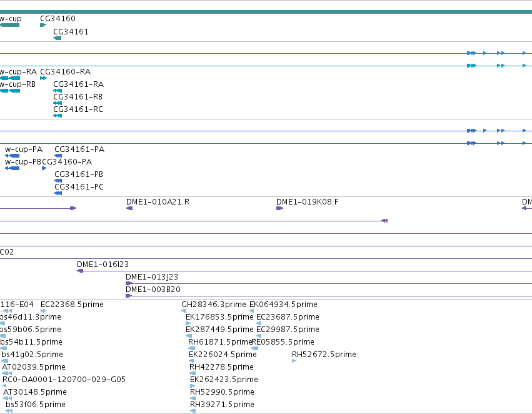The height and width of the screenshot is (414, 532).
Task: Open the EK226024.5prime EST label
Action: [x=223, y=355]
